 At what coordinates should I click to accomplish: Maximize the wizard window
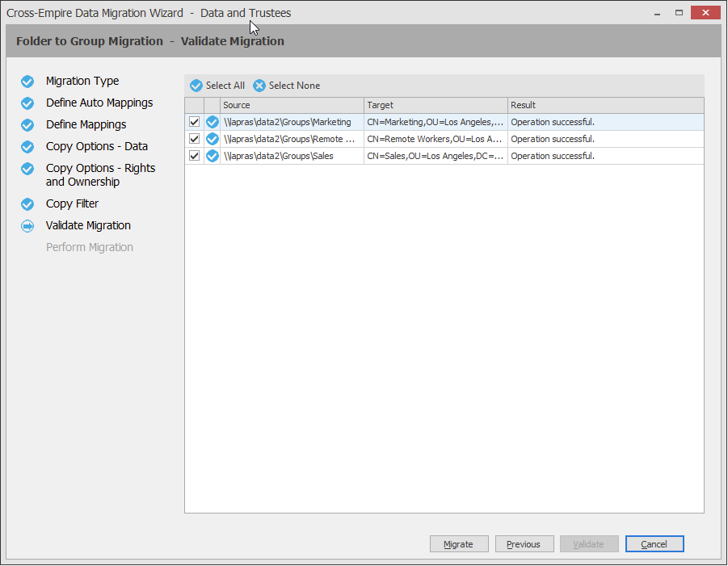click(x=680, y=12)
